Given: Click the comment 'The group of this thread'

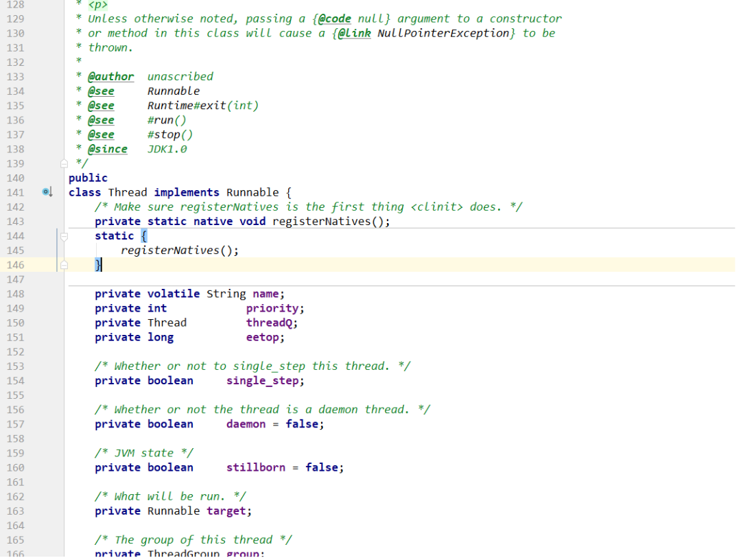Looking at the screenshot, I should click(193, 540).
